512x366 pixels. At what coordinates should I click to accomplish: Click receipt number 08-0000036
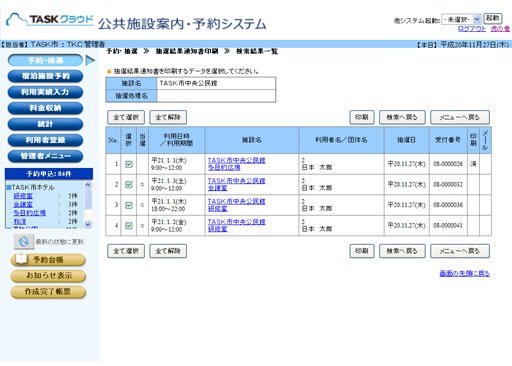448,205
